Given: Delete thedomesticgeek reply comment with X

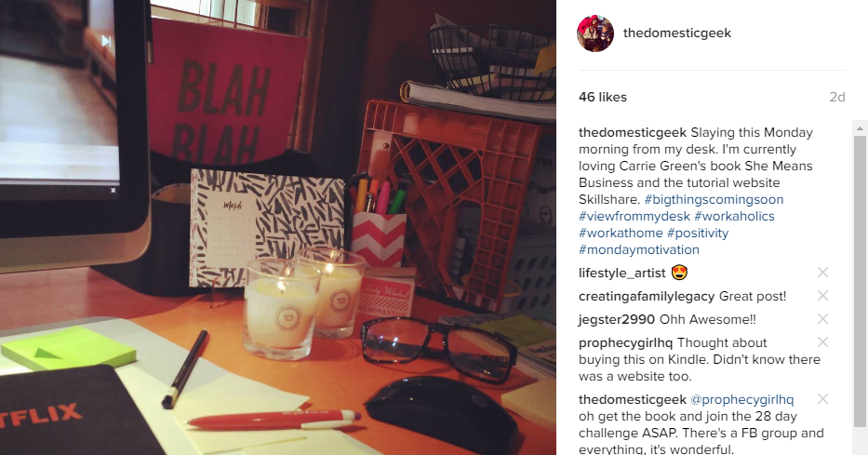Looking at the screenshot, I should click(822, 398).
